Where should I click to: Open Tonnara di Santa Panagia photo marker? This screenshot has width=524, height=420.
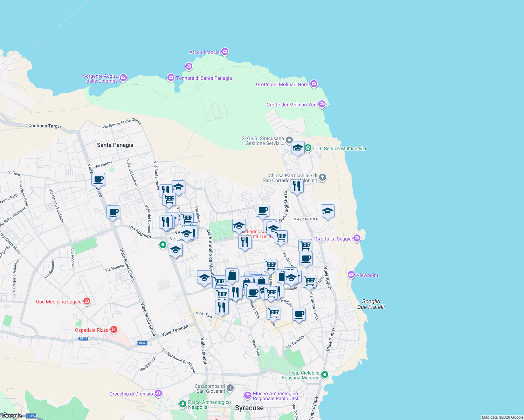(171, 78)
